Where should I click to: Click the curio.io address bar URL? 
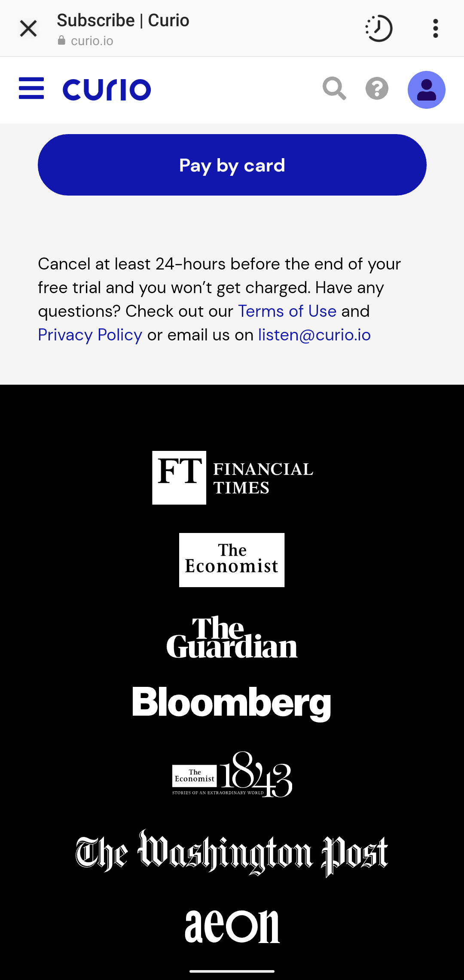pyautogui.click(x=92, y=41)
